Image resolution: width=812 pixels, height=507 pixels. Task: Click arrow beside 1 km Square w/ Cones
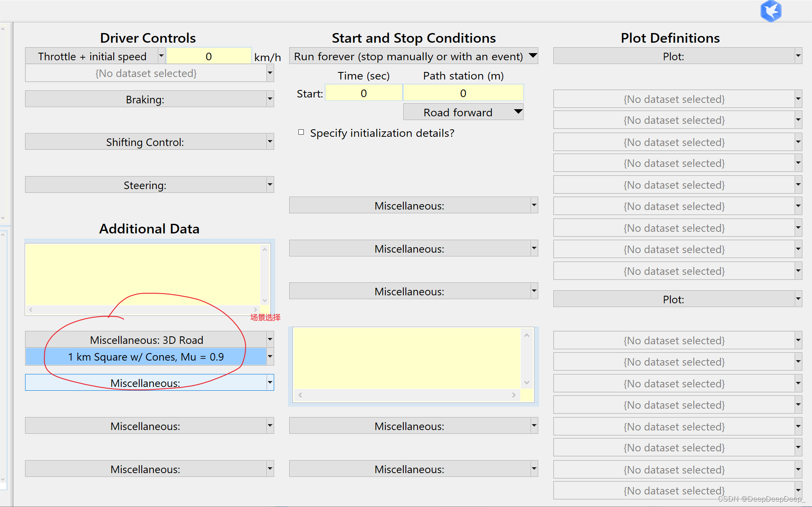click(270, 357)
